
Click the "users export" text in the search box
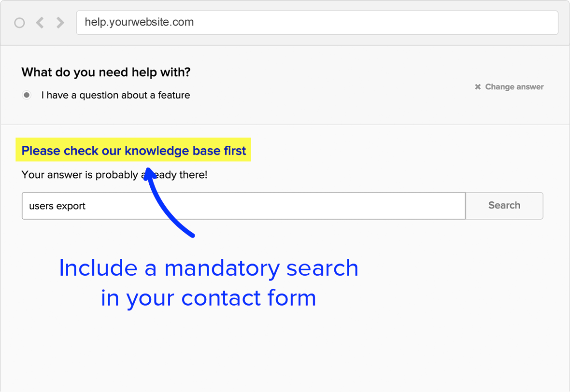(x=57, y=206)
